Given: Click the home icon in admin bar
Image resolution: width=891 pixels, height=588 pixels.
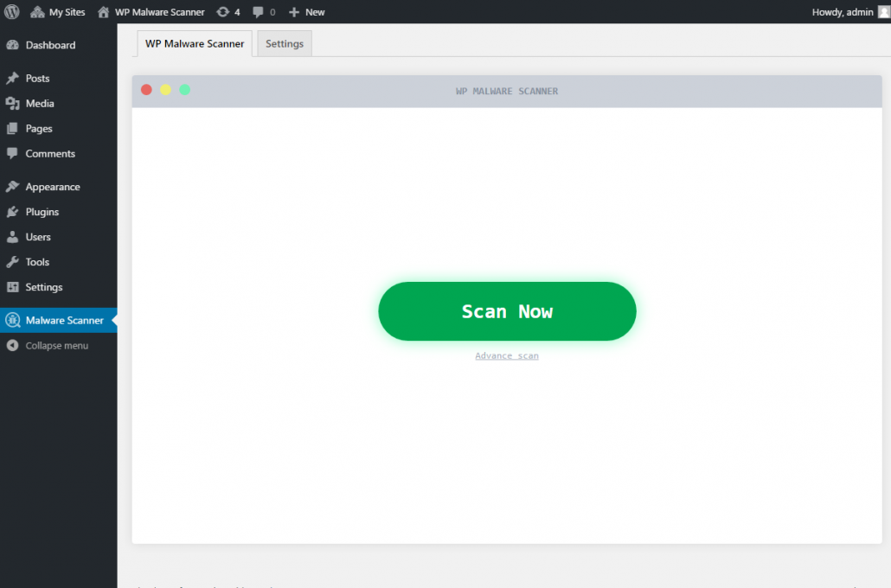Looking at the screenshot, I should [x=103, y=12].
